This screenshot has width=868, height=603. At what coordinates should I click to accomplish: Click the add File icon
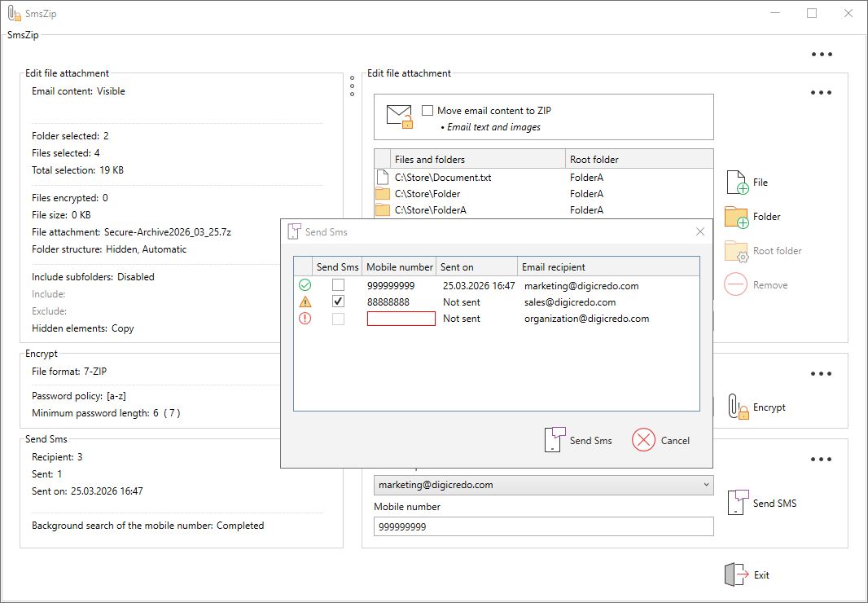tap(736, 183)
